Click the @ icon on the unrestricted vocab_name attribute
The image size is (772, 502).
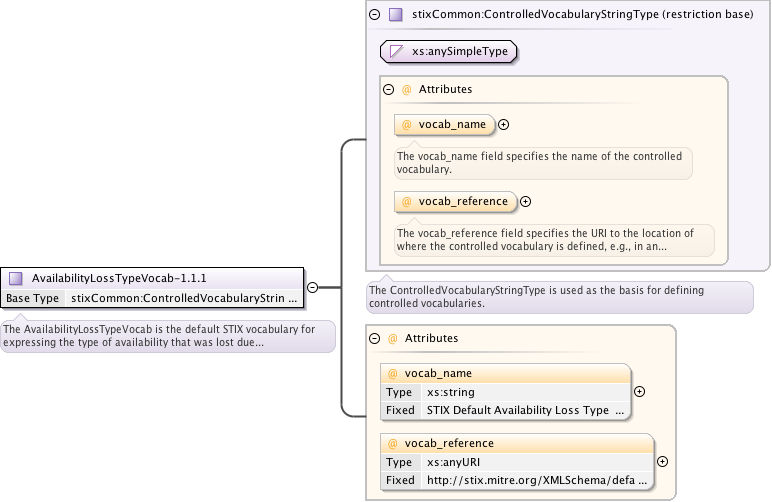407,125
